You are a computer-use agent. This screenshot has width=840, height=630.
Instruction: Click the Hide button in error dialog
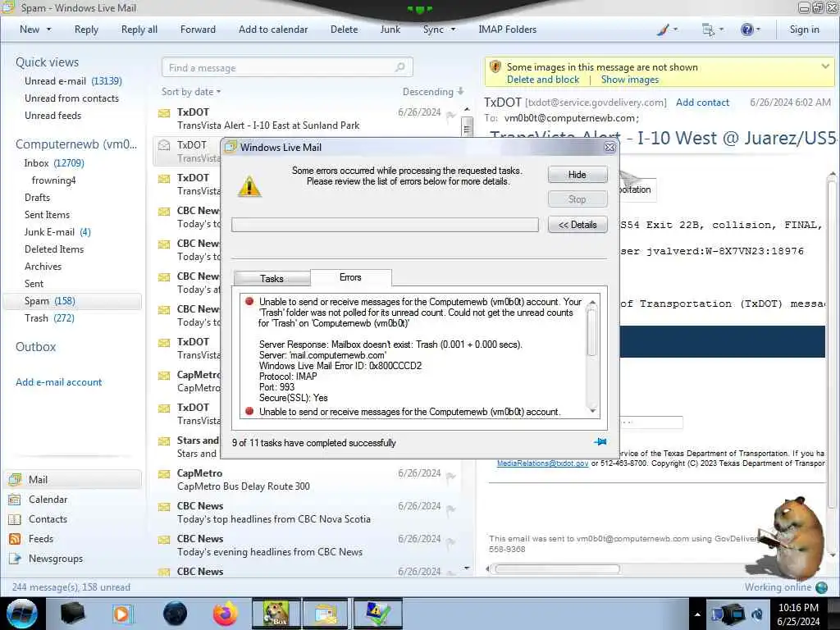(577, 175)
